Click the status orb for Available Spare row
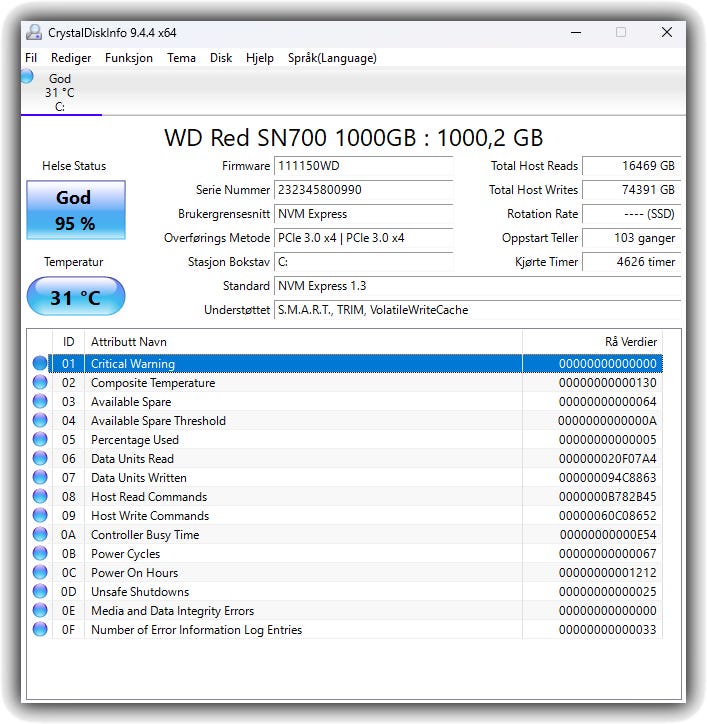 pos(40,401)
